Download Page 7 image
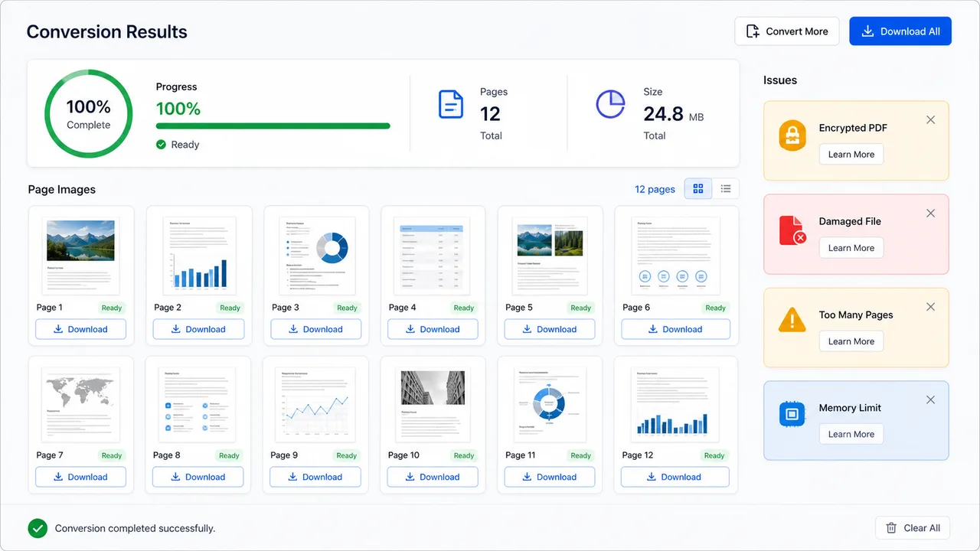 point(80,478)
